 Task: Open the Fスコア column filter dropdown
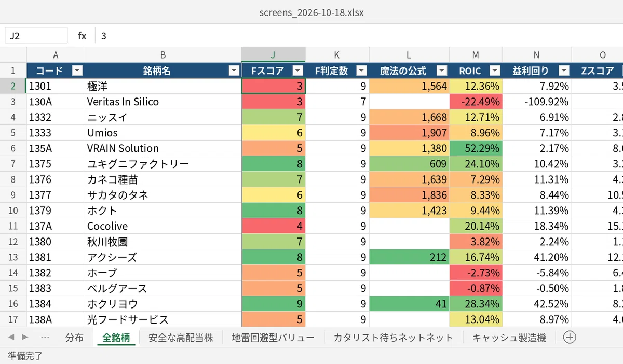[298, 71]
